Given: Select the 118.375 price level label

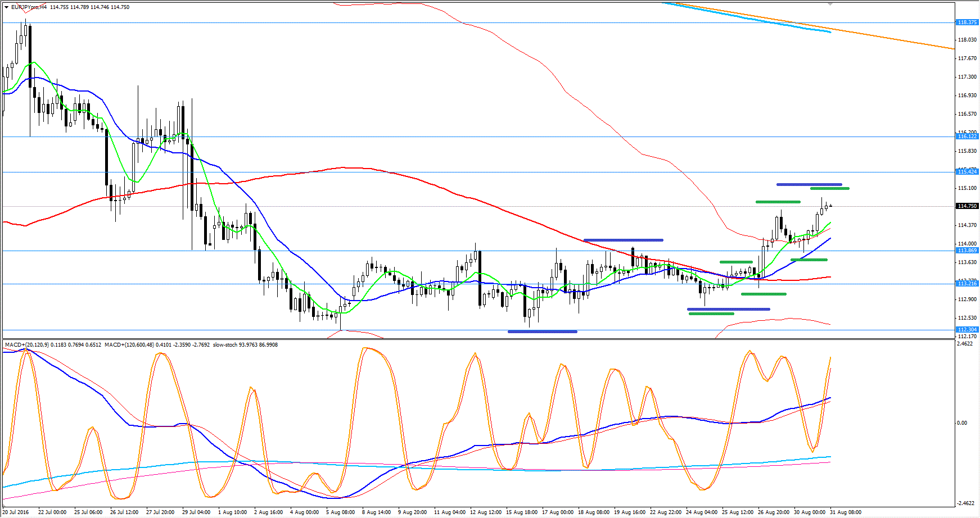Looking at the screenshot, I should coord(967,22).
